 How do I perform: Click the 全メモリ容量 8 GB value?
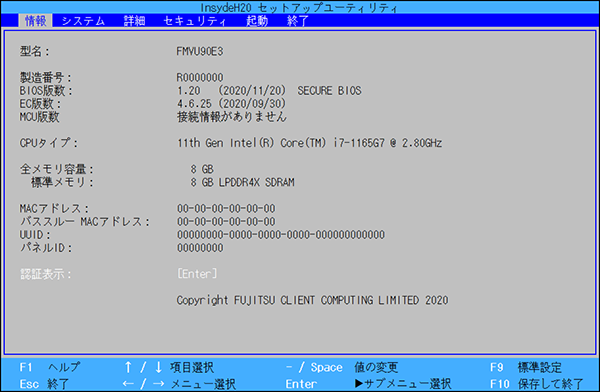click(x=202, y=169)
